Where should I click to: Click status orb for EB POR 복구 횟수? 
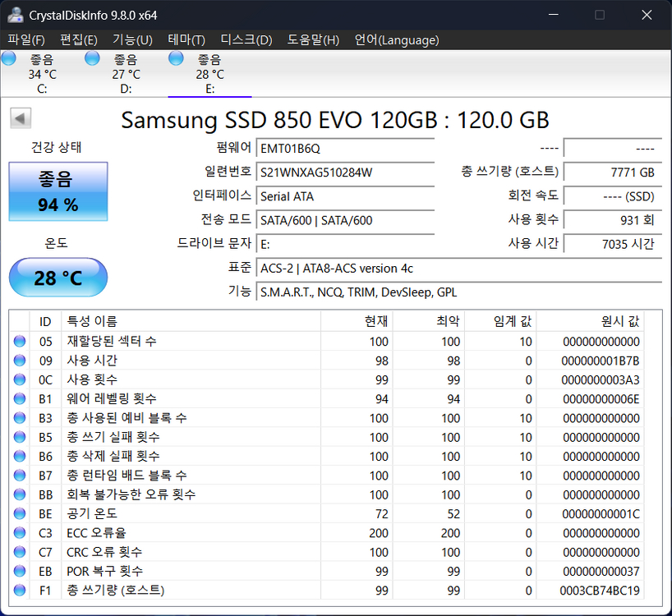click(20, 571)
